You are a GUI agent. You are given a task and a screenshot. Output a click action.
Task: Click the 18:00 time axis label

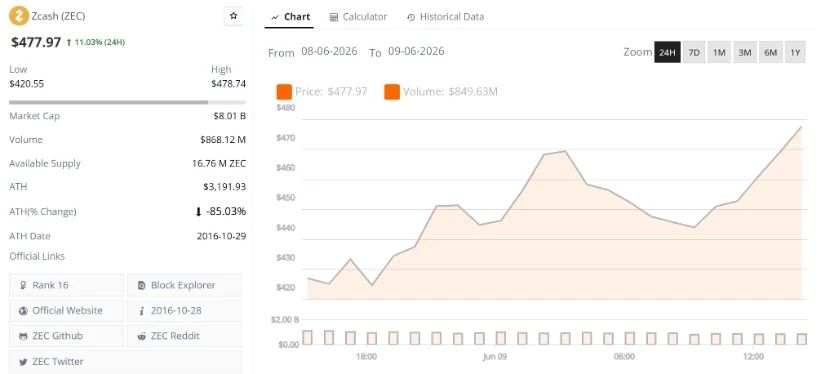pos(366,357)
